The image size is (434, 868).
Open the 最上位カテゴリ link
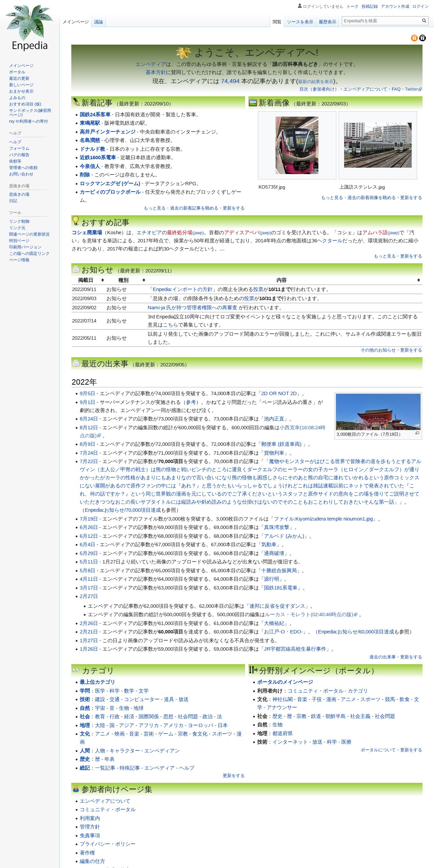point(97,682)
